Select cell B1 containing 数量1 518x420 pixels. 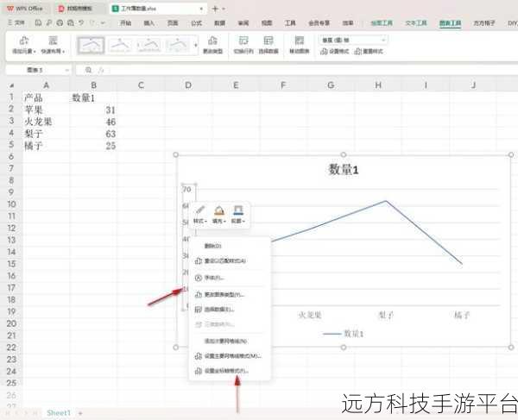(x=93, y=97)
